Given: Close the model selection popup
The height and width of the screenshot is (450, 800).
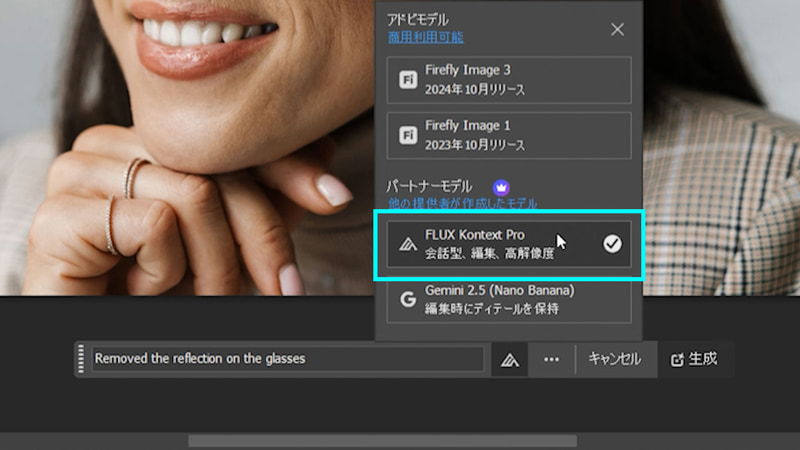Looking at the screenshot, I should 617,30.
